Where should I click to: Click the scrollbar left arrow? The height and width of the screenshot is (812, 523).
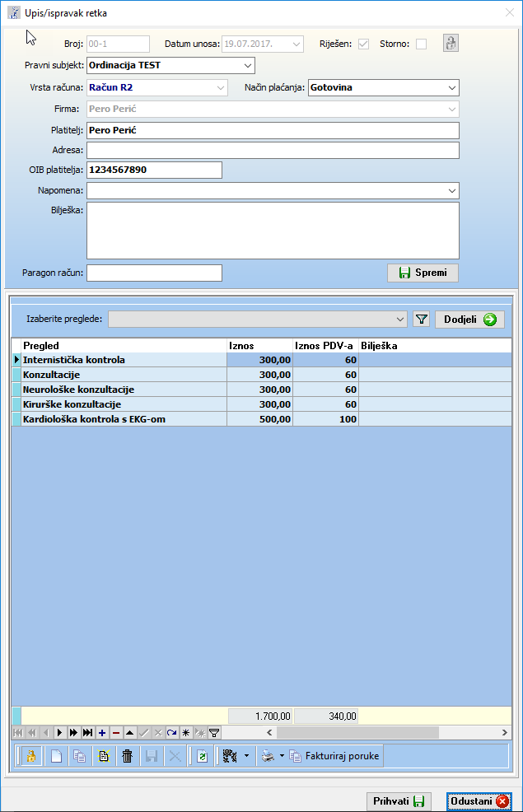269,732
